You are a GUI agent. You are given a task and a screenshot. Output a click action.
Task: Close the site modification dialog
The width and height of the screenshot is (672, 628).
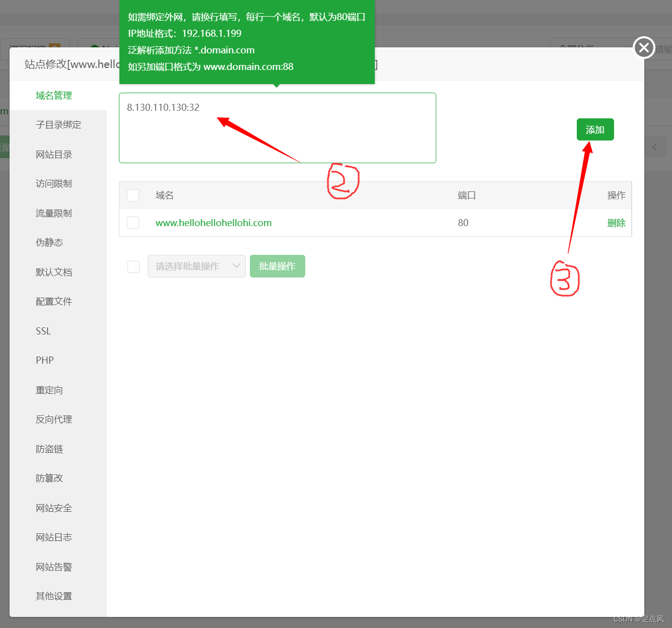click(x=644, y=47)
